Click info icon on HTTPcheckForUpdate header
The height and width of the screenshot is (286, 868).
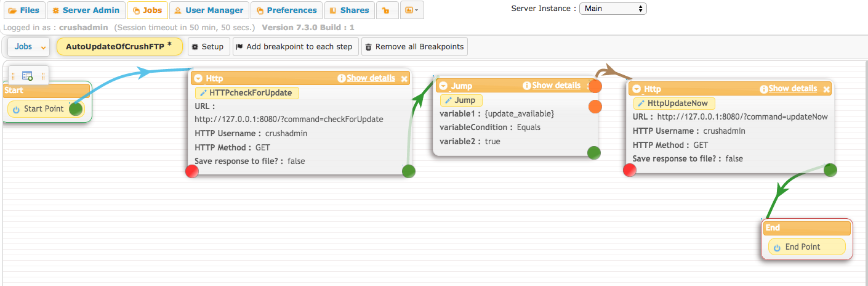click(x=341, y=78)
